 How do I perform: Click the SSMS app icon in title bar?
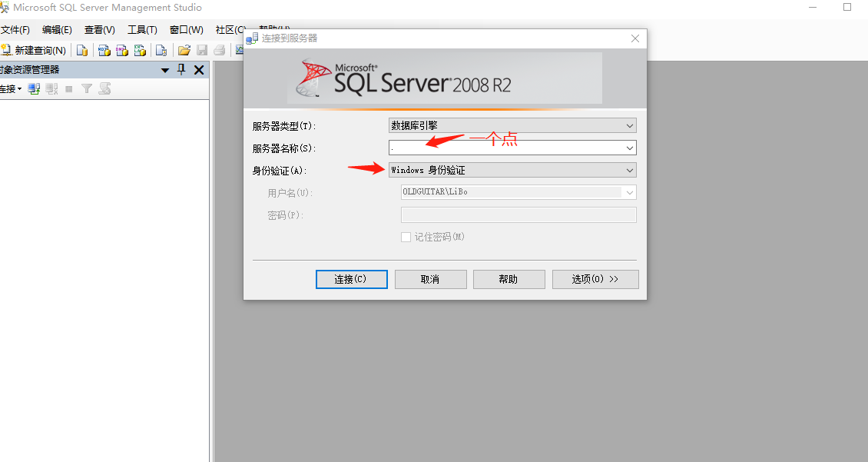pos(5,8)
